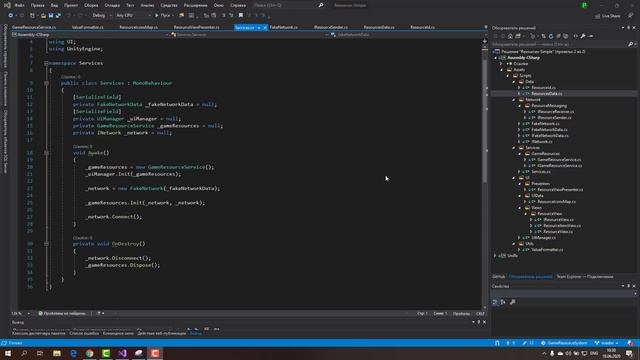The image size is (640, 360).
Task: Click the View Code icon in Solution Explorer
Action: pos(576,36)
